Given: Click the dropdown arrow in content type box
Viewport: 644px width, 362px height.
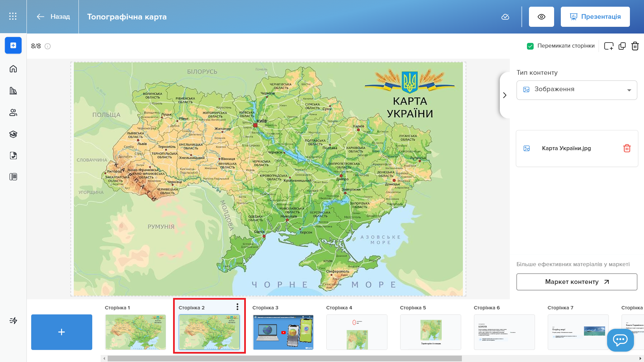Looking at the screenshot, I should [x=629, y=90].
